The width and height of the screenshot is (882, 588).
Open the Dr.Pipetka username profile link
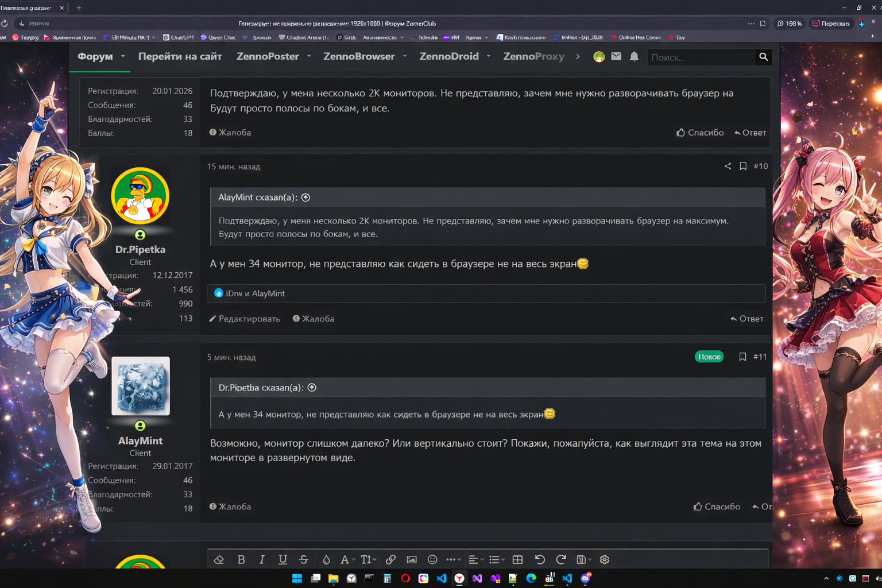[140, 249]
